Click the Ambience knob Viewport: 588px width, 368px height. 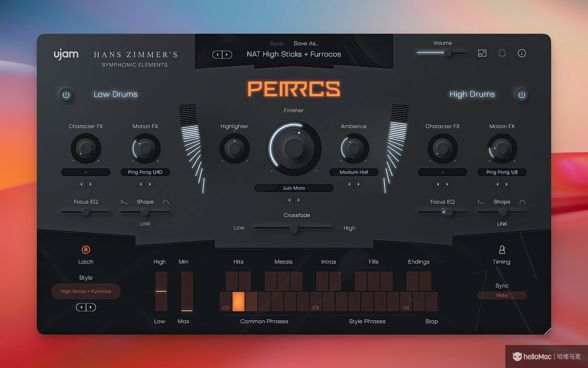click(x=354, y=148)
